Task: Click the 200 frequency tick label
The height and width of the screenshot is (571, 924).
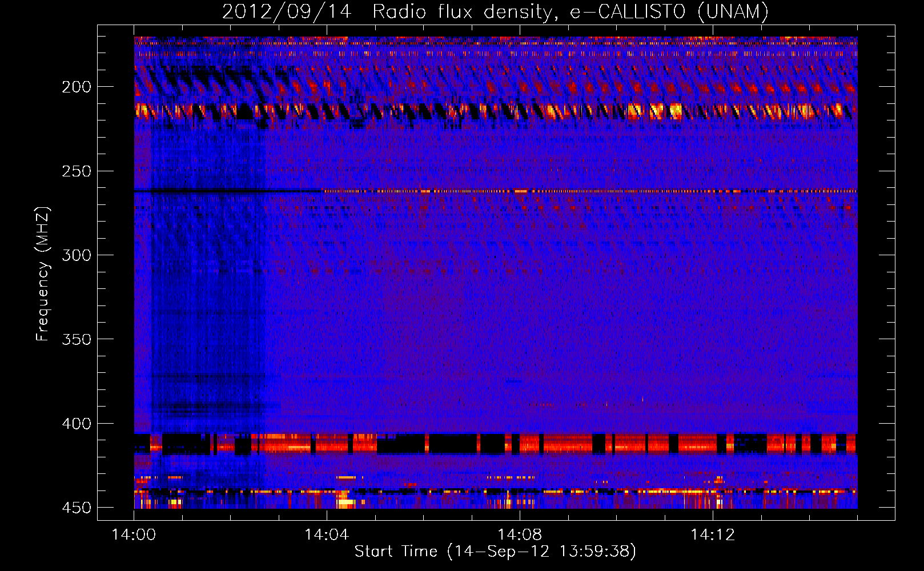Action: click(77, 87)
